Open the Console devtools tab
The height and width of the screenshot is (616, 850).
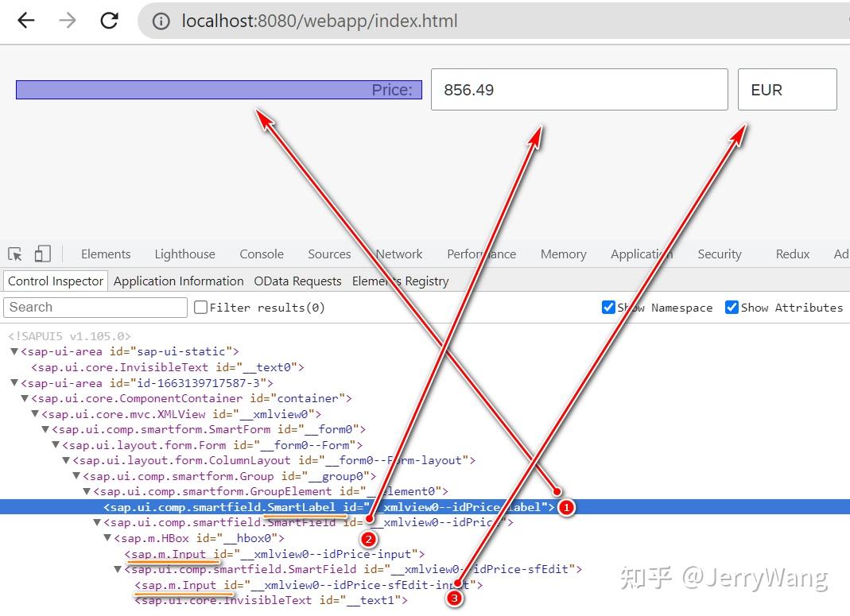coord(262,254)
